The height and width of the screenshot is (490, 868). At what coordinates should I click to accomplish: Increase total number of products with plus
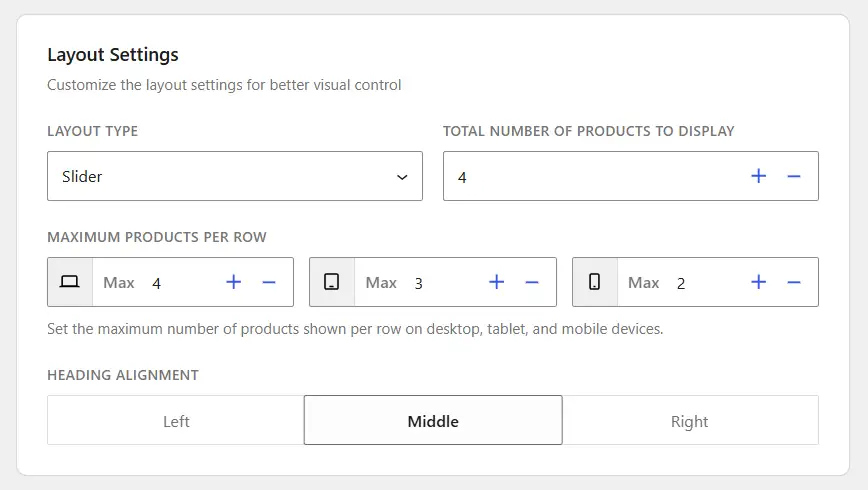(758, 176)
